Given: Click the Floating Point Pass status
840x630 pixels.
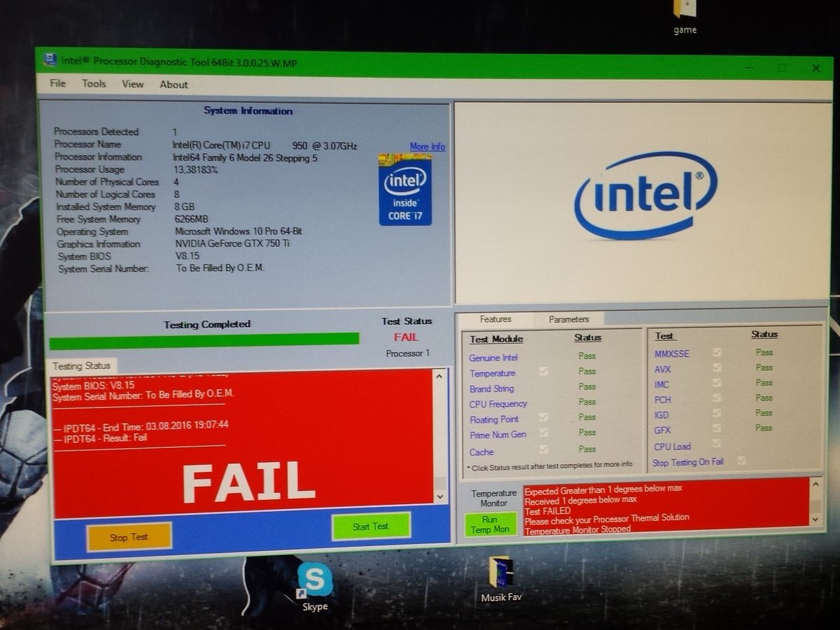Looking at the screenshot, I should pyautogui.click(x=587, y=417).
